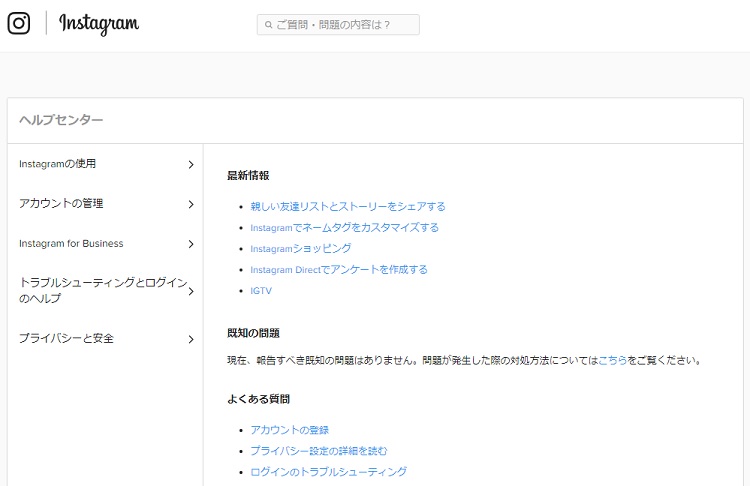
Task: Open Instagram Directでアンケートを作成する link
Action: tap(339, 270)
